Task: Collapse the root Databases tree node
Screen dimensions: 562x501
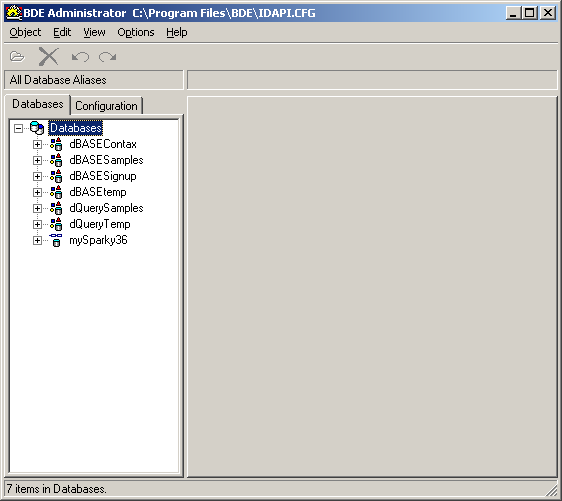Action: [x=18, y=128]
